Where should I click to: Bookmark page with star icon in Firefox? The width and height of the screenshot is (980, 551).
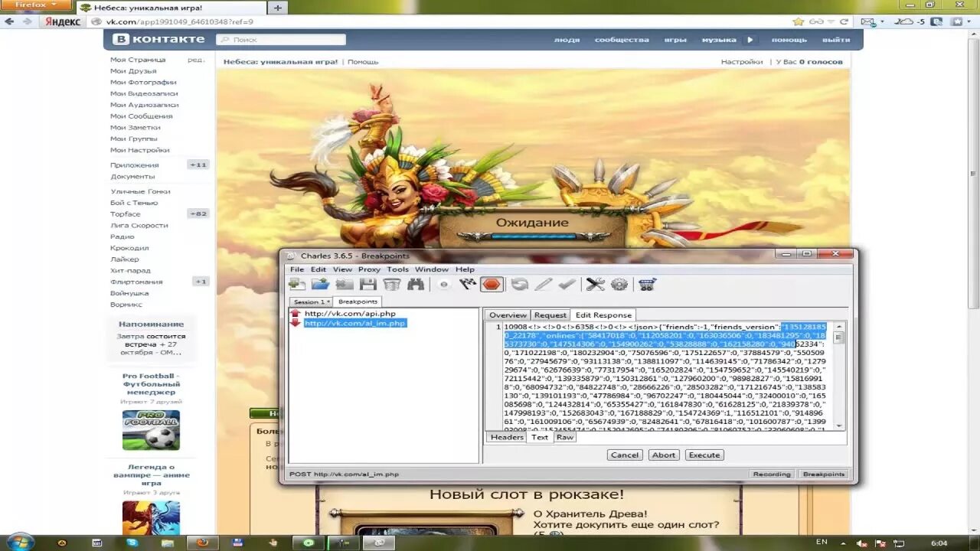pyautogui.click(x=799, y=21)
